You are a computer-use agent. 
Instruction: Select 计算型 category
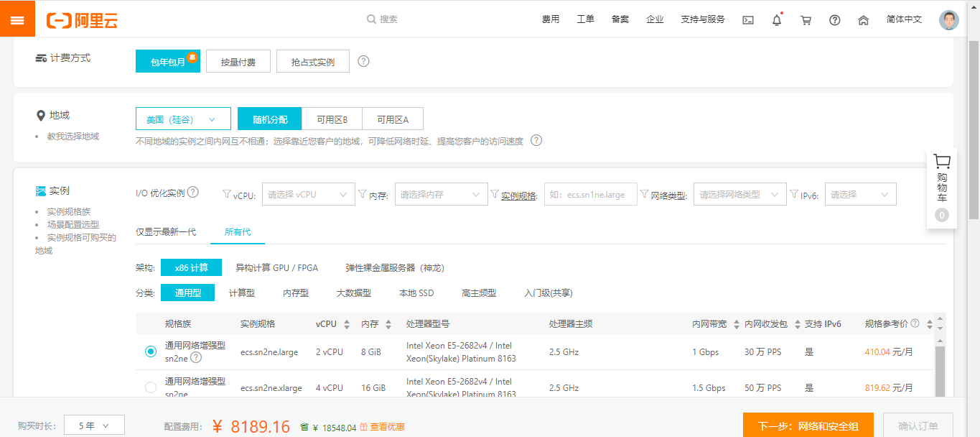242,293
